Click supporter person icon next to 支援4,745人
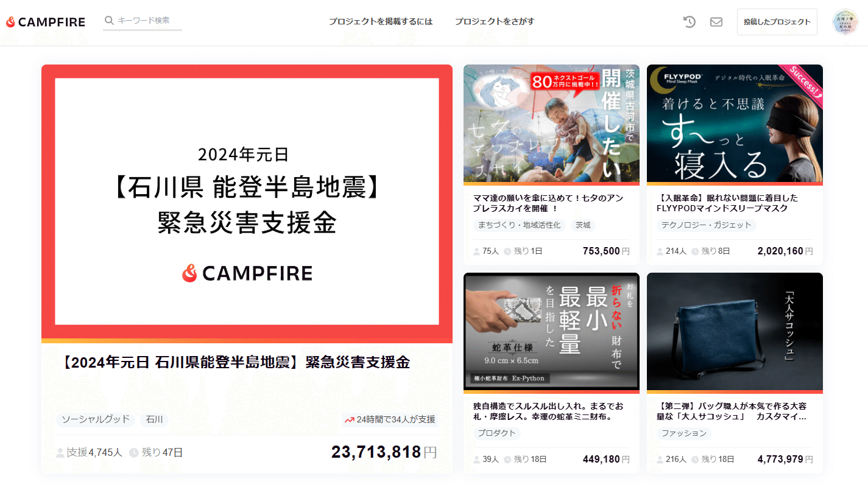 tap(60, 453)
